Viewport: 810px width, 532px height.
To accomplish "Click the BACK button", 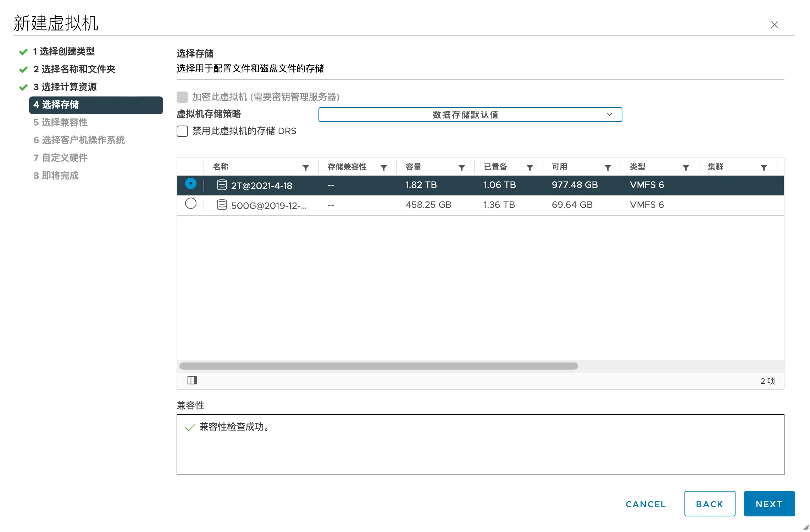I will point(710,504).
